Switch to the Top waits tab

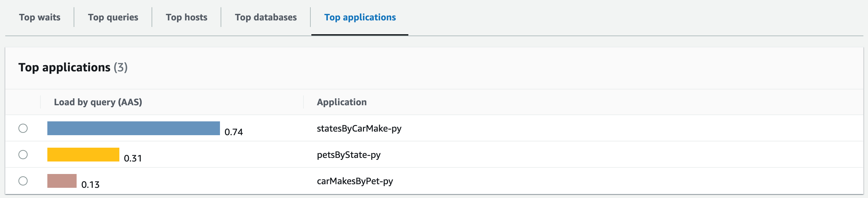tap(39, 17)
